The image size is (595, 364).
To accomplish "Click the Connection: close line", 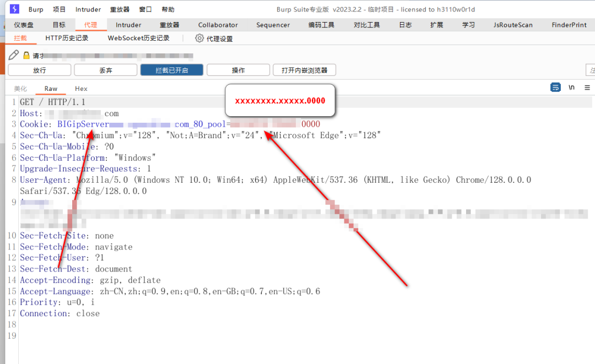I will click(59, 313).
